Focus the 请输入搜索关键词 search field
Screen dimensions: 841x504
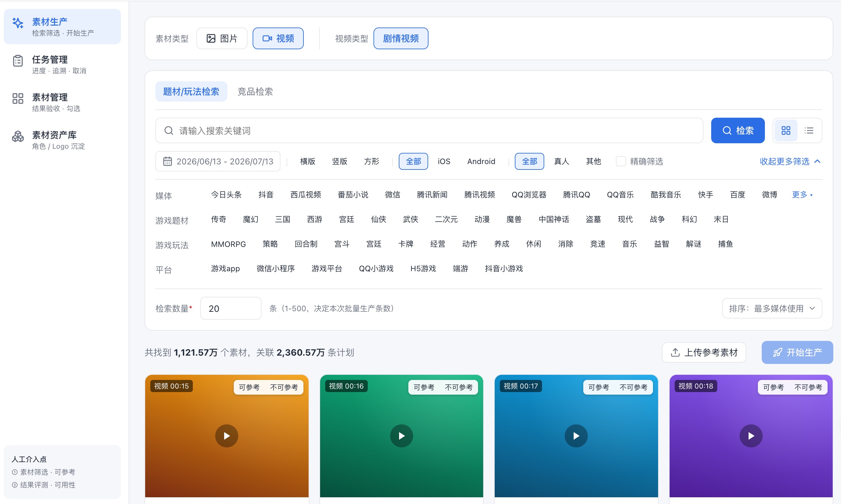(x=429, y=130)
